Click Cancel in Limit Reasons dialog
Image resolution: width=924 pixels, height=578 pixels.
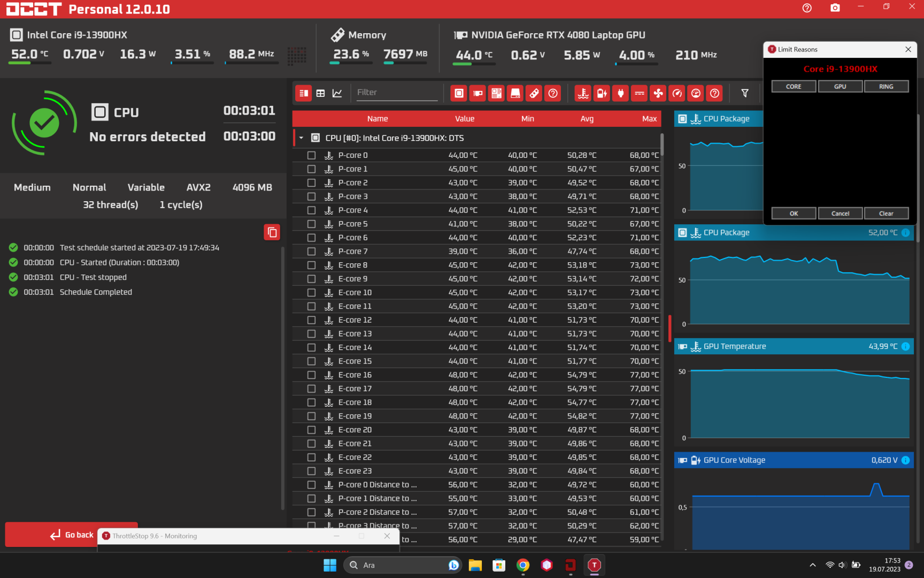(840, 214)
